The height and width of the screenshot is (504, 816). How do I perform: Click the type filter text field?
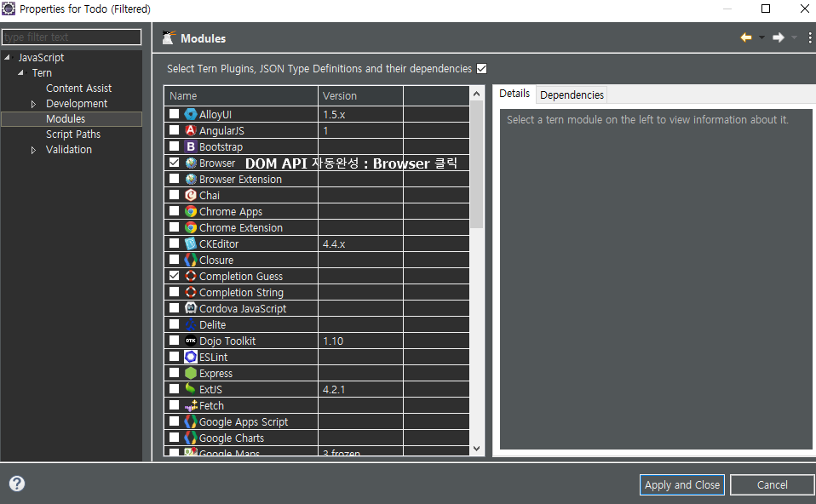point(72,37)
